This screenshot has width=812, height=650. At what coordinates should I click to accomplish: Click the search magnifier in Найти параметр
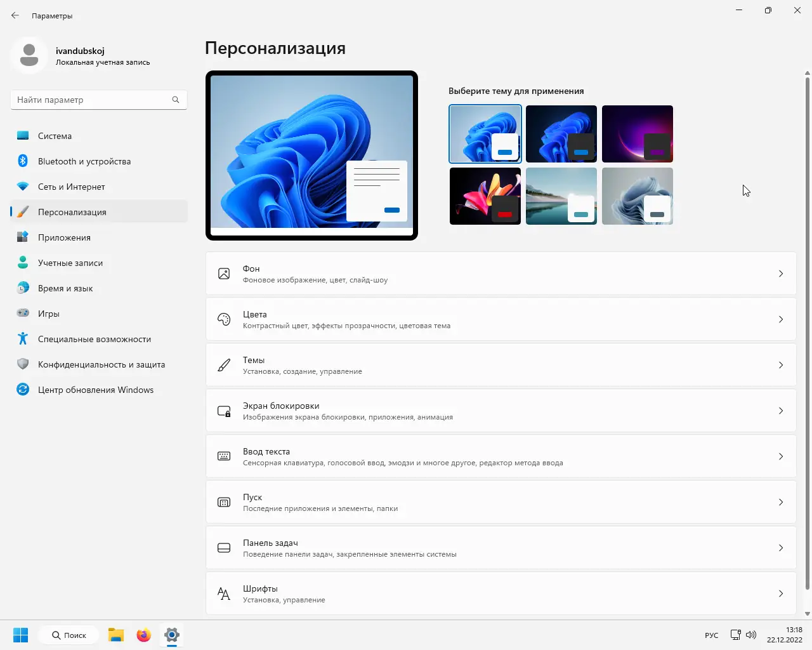point(175,100)
